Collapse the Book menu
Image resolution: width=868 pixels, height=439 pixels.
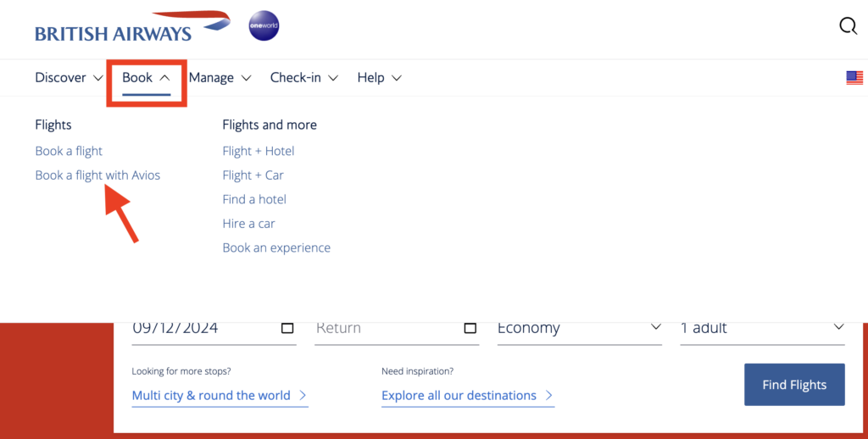(146, 78)
